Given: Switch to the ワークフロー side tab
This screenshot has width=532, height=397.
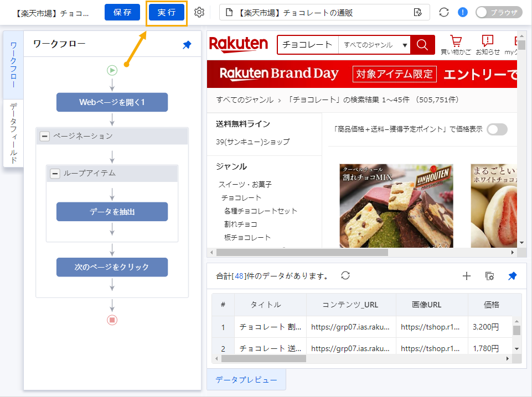Looking at the screenshot, I should click(x=13, y=65).
